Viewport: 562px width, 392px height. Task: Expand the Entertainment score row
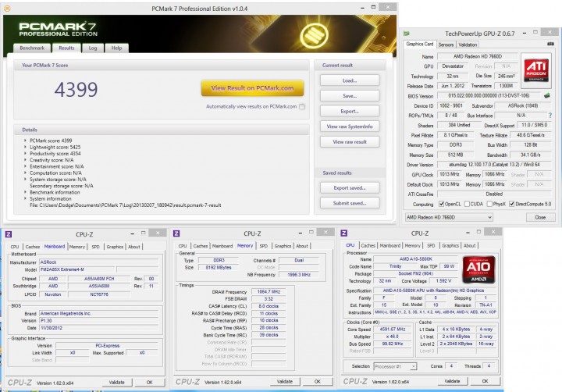[x=25, y=166]
